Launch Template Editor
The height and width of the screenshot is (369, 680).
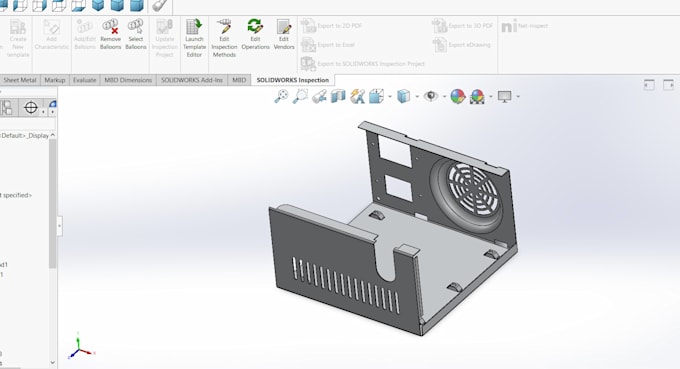click(194, 38)
